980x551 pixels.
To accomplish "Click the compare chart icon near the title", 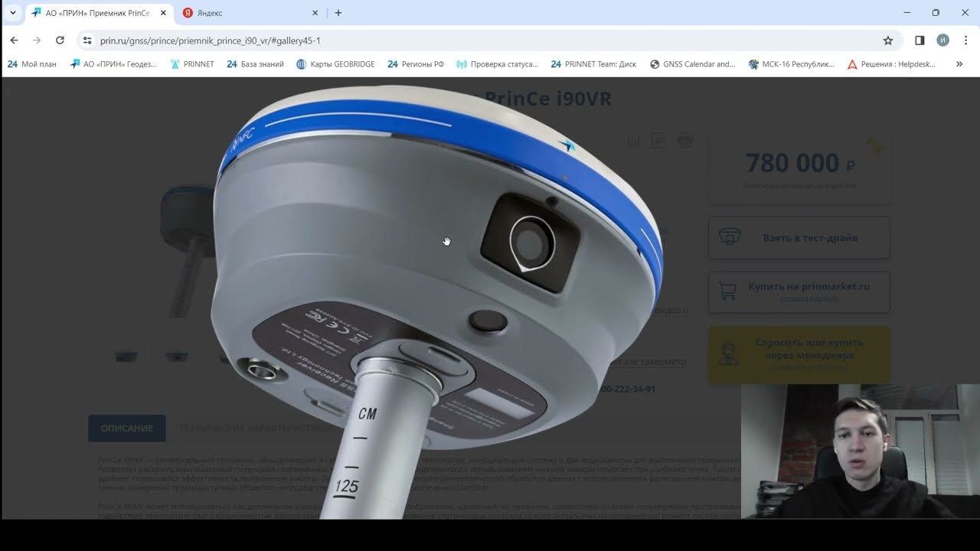I will [634, 141].
